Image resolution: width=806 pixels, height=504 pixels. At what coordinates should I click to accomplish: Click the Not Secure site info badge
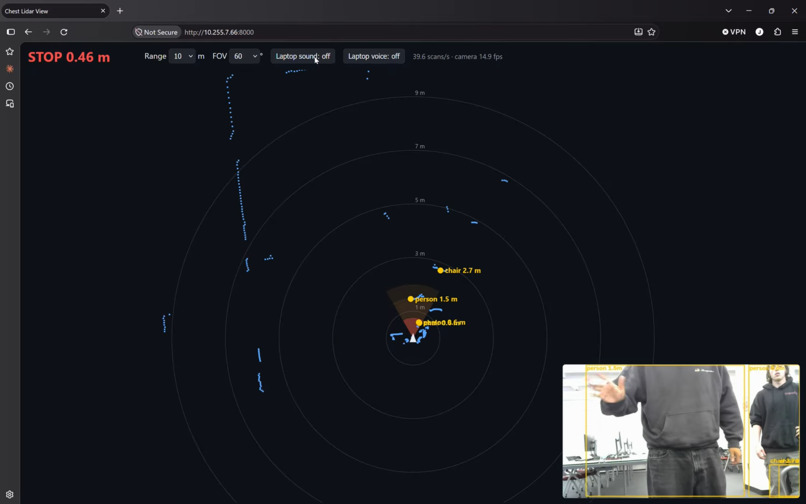pyautogui.click(x=156, y=32)
